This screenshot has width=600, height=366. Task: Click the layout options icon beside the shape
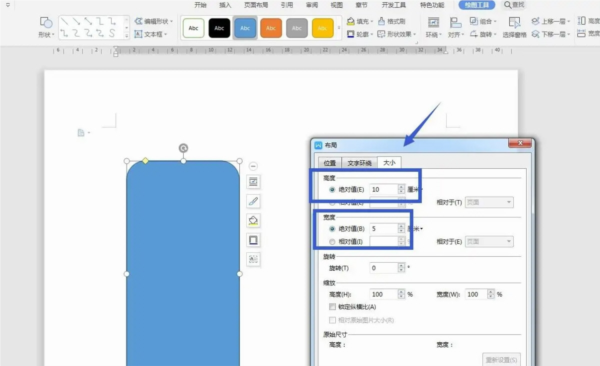pyautogui.click(x=253, y=181)
